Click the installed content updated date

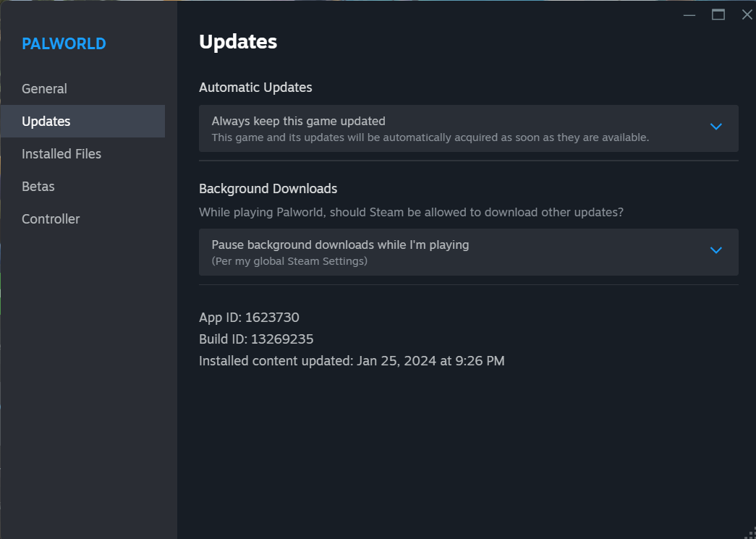352,360
